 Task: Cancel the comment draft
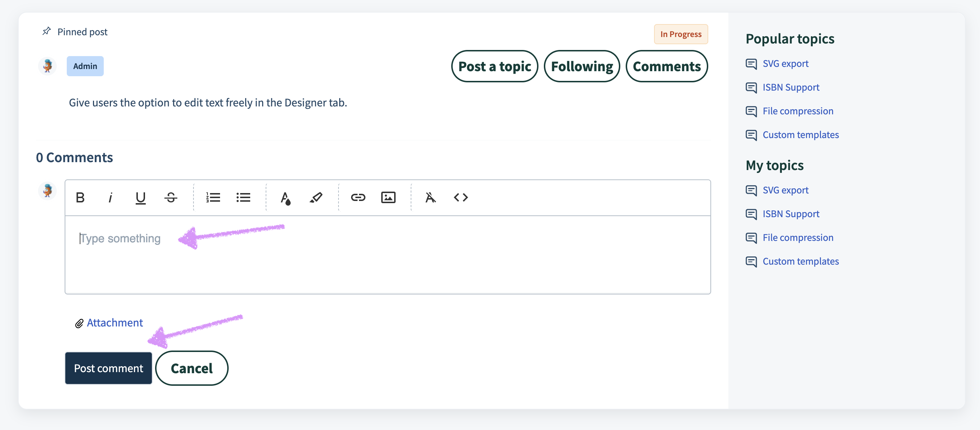pyautogui.click(x=192, y=368)
